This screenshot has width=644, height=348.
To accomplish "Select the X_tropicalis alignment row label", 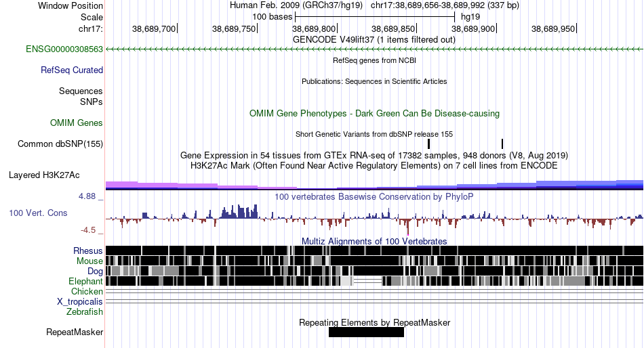I will click(80, 302).
